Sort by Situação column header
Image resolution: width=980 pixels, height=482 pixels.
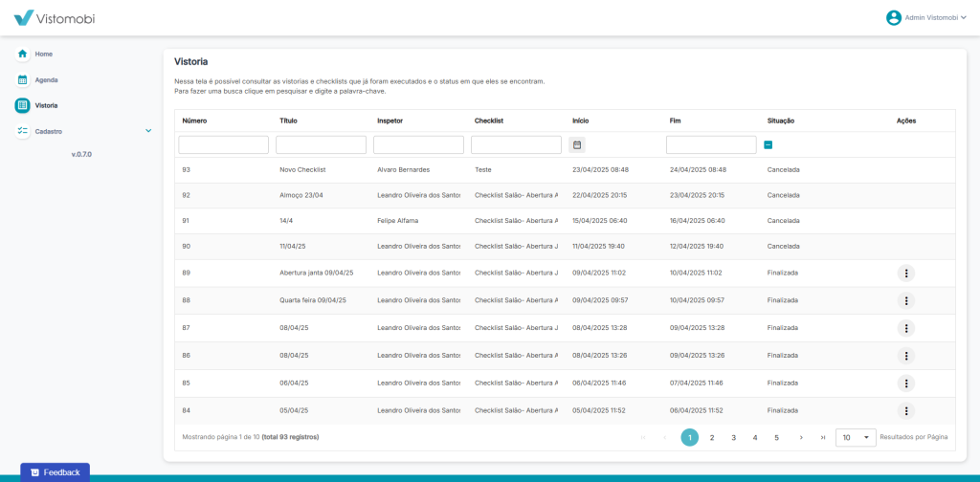point(781,120)
